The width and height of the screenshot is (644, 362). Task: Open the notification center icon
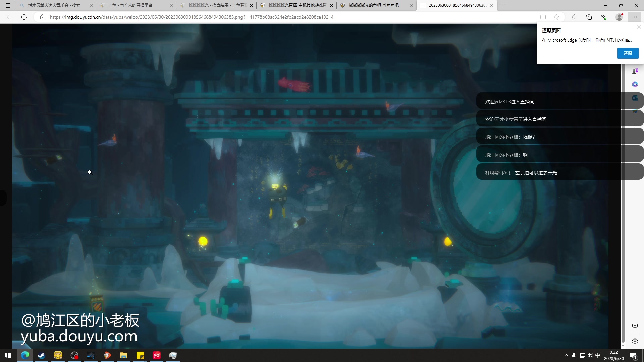coord(634,355)
